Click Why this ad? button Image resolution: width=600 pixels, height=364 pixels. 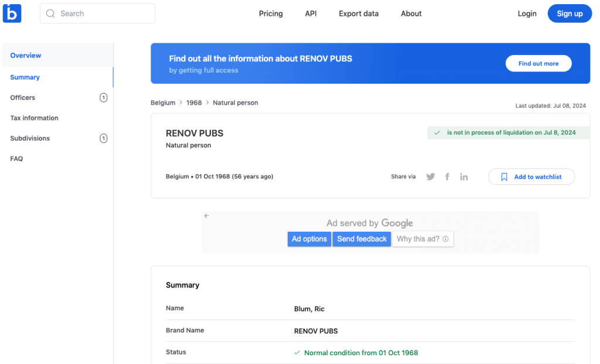point(422,239)
